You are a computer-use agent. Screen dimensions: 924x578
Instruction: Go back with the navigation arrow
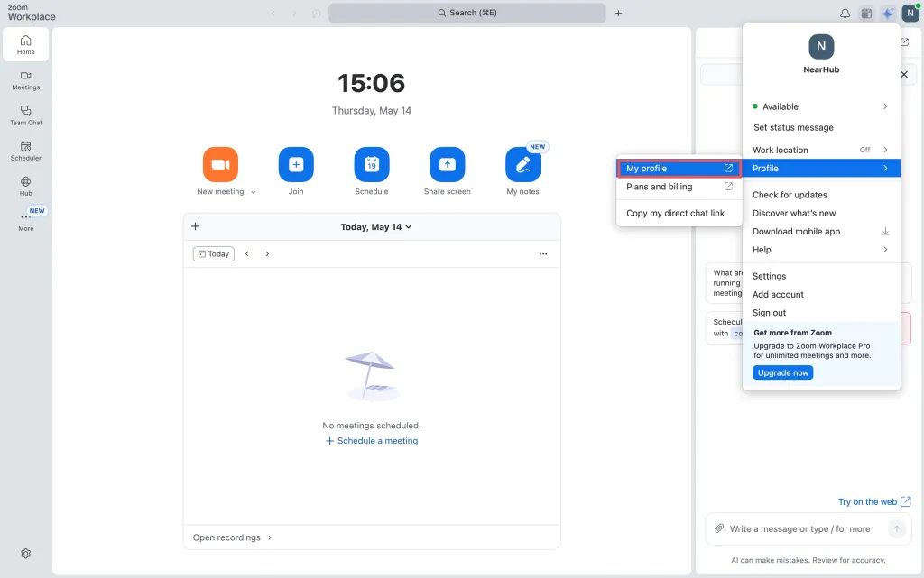pyautogui.click(x=273, y=13)
